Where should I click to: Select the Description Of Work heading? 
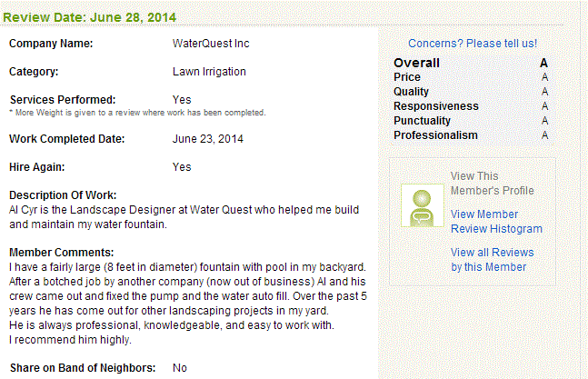[63, 195]
